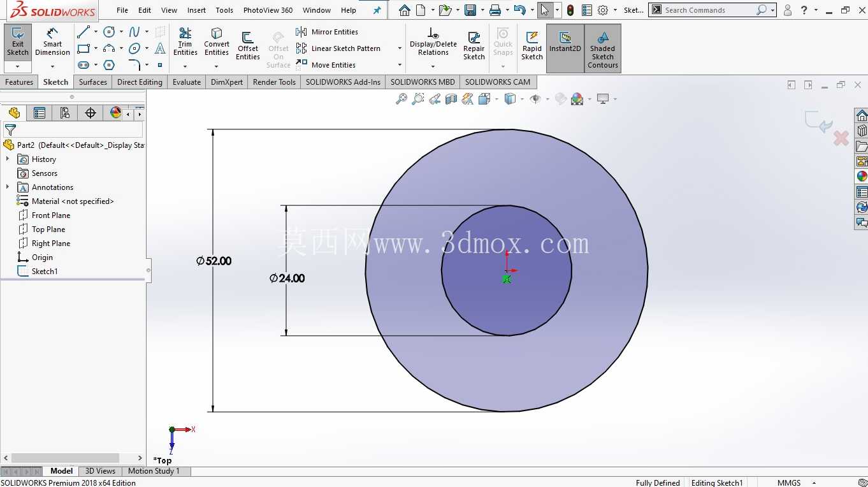
Task: Select Sketch1 in the feature tree
Action: point(45,271)
